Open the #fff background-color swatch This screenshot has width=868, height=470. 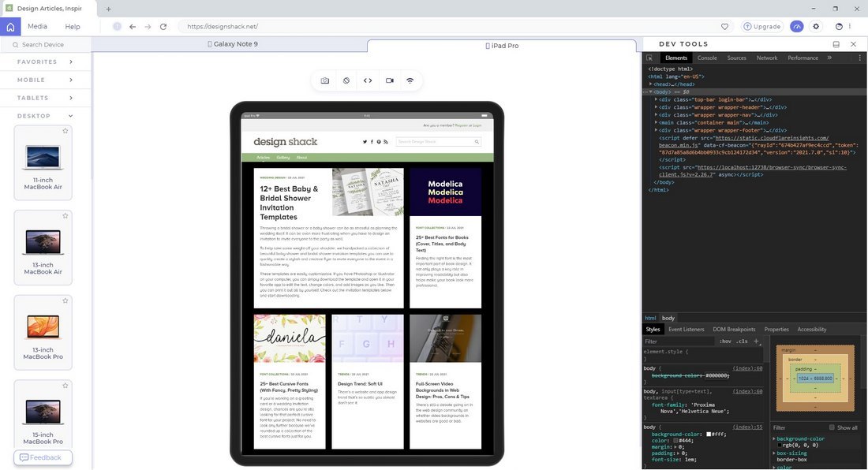709,435
